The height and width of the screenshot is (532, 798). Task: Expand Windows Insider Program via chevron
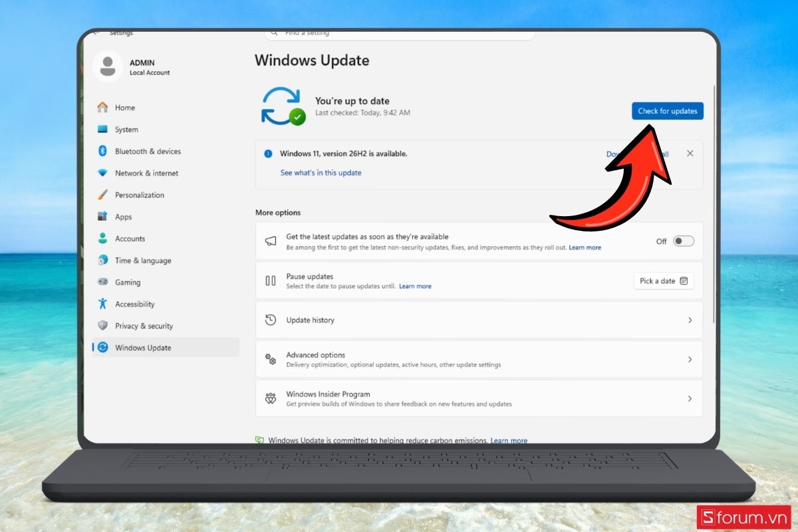tap(690, 398)
